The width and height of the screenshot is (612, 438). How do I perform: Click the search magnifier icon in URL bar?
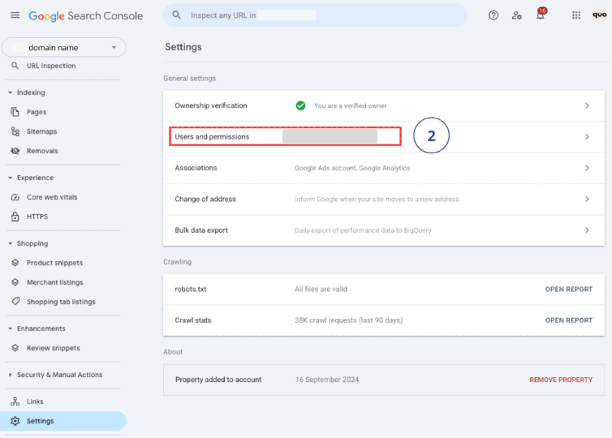click(176, 15)
